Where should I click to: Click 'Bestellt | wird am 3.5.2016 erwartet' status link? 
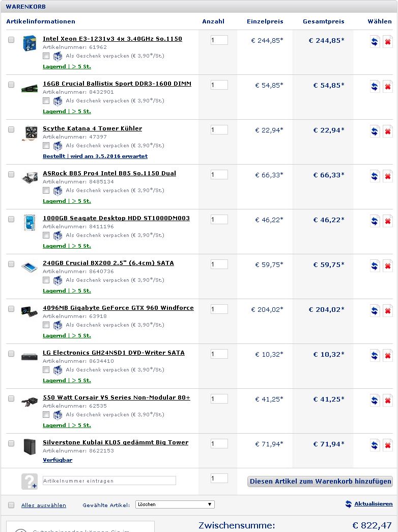click(95, 156)
